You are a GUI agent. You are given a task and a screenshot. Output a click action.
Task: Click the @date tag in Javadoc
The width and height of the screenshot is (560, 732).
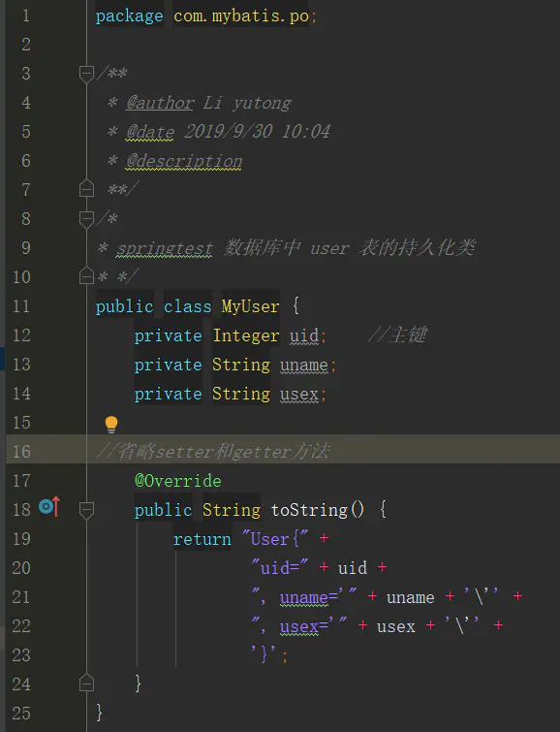point(150,132)
